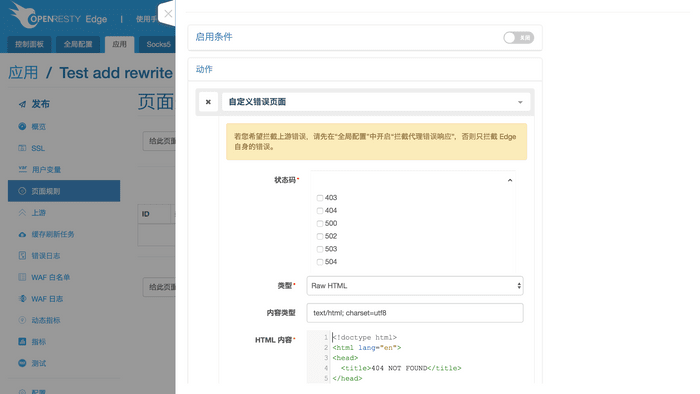Image resolution: width=700 pixels, height=394 pixels.
Task: Check the 504 status code
Action: point(320,262)
